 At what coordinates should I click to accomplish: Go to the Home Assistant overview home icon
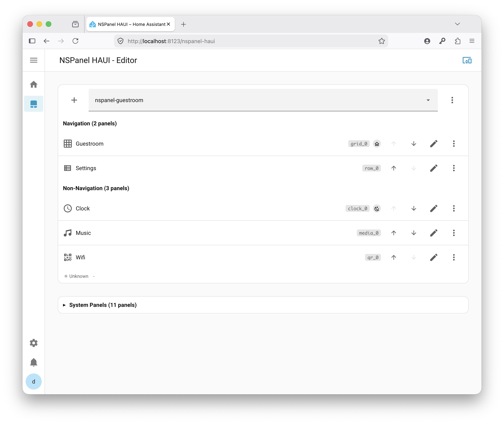34,84
